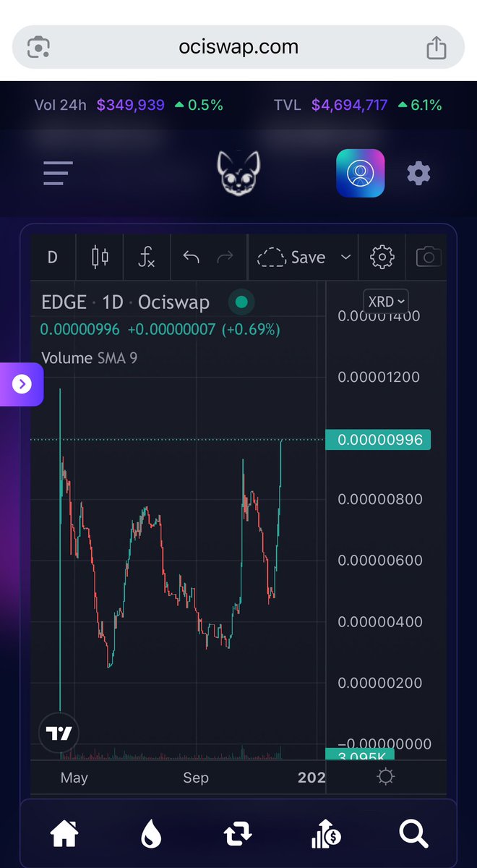Open the search tab
Screen dimensions: 477x868
pyautogui.click(x=413, y=835)
